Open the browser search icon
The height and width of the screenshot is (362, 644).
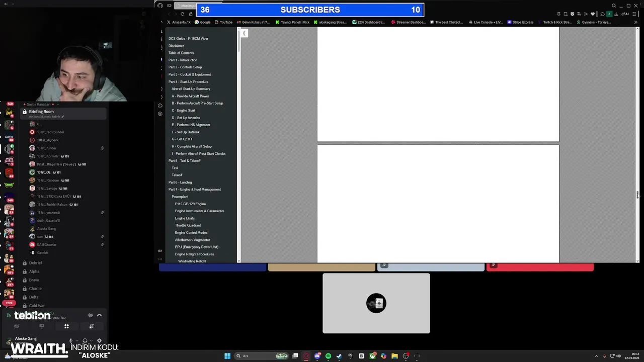(x=614, y=6)
